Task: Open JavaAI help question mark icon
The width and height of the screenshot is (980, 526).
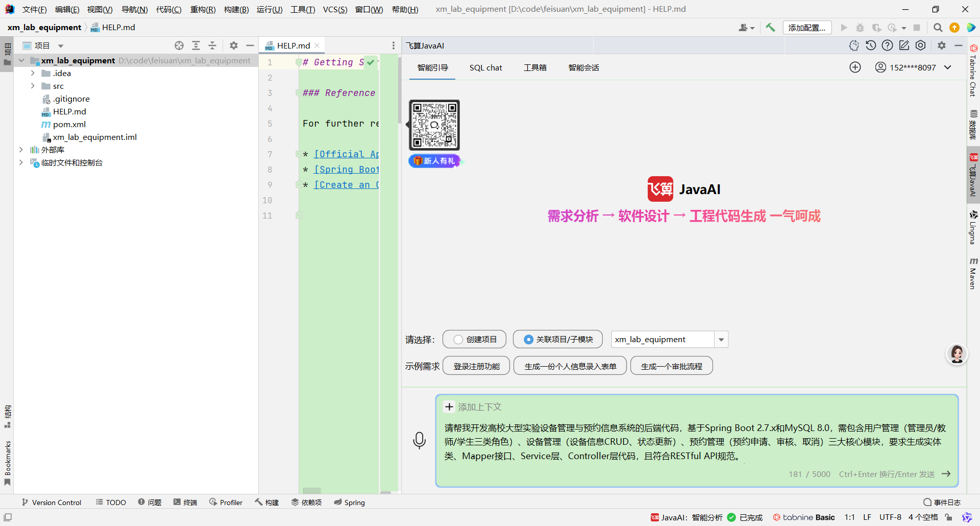Action: tap(888, 45)
